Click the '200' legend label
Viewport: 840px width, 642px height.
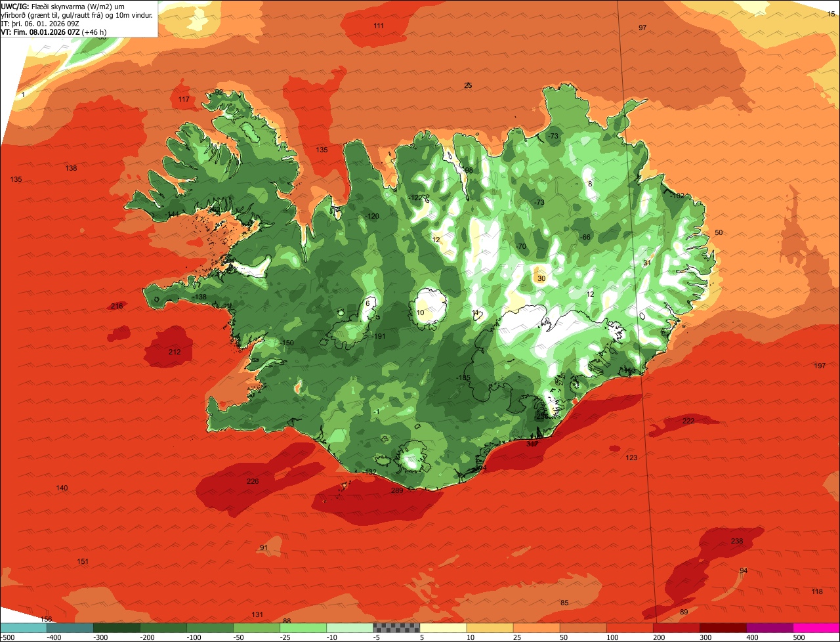pyautogui.click(x=659, y=637)
